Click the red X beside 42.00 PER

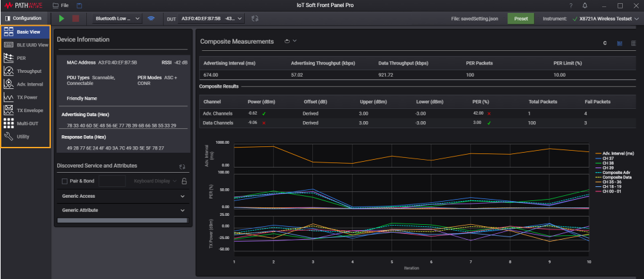489,113
